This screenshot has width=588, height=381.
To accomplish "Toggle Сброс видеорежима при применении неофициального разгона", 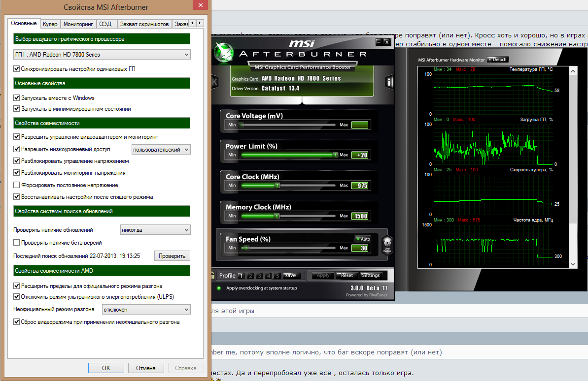I will (16, 322).
